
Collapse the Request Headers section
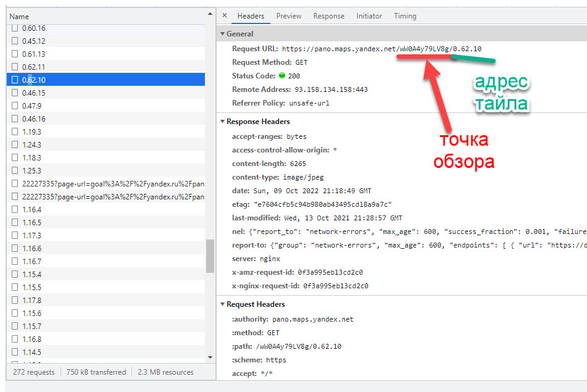pyautogui.click(x=223, y=304)
